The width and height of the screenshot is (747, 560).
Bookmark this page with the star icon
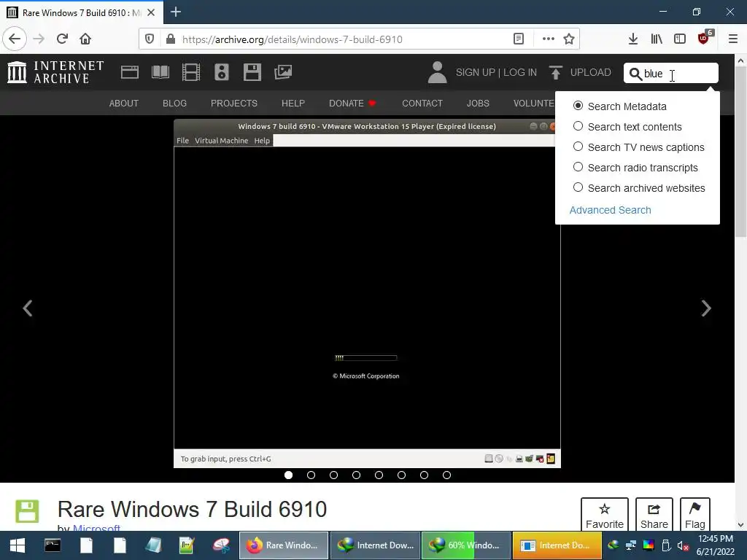point(569,39)
